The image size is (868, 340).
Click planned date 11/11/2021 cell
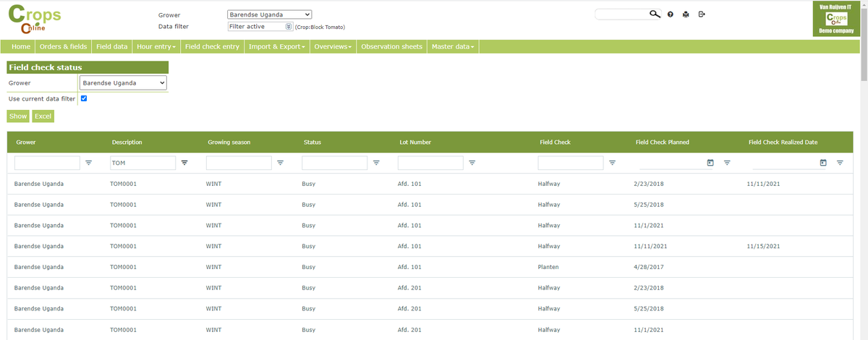(x=650, y=246)
